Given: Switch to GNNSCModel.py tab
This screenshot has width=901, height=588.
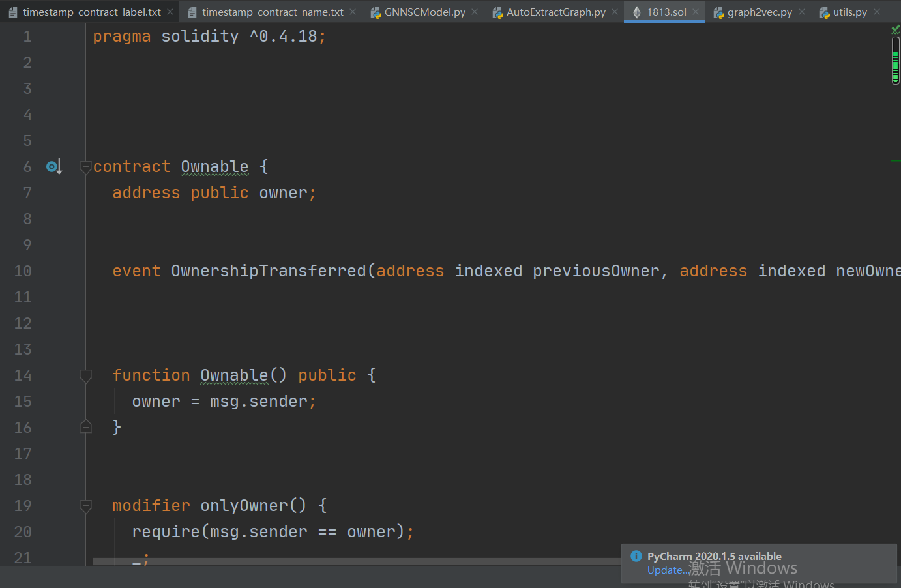Looking at the screenshot, I should [424, 12].
